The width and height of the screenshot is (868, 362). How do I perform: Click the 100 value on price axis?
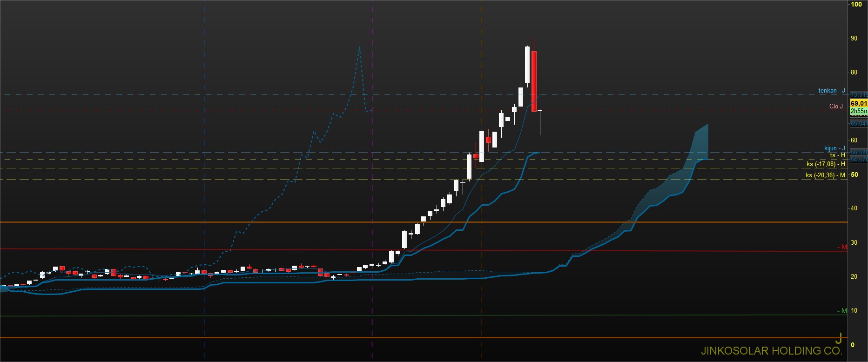[x=856, y=4]
